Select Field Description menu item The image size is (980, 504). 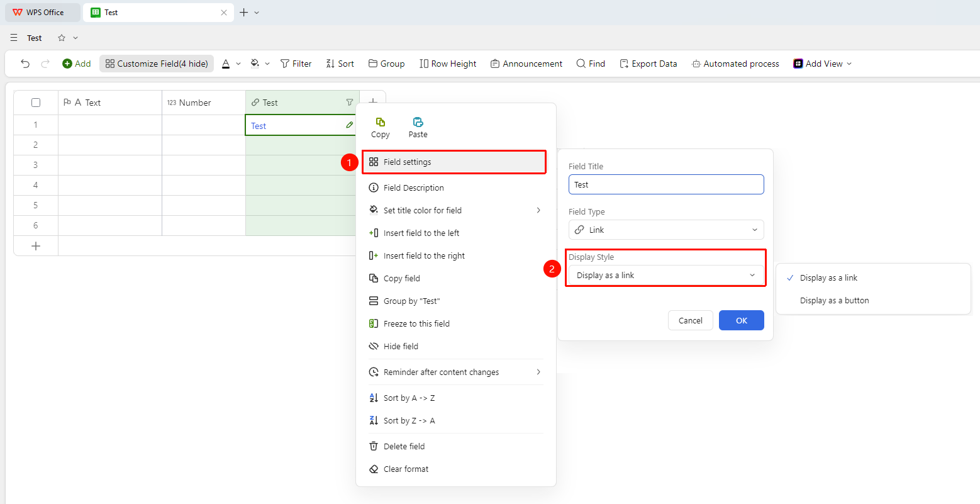[456, 188]
